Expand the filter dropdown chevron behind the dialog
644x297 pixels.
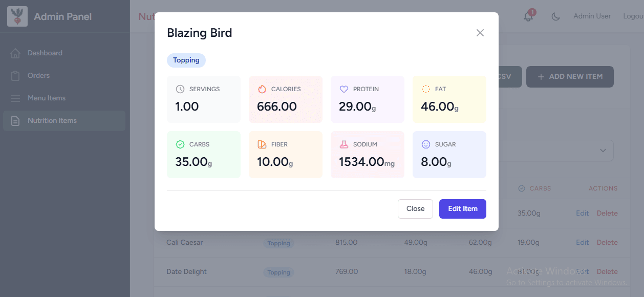click(x=603, y=151)
